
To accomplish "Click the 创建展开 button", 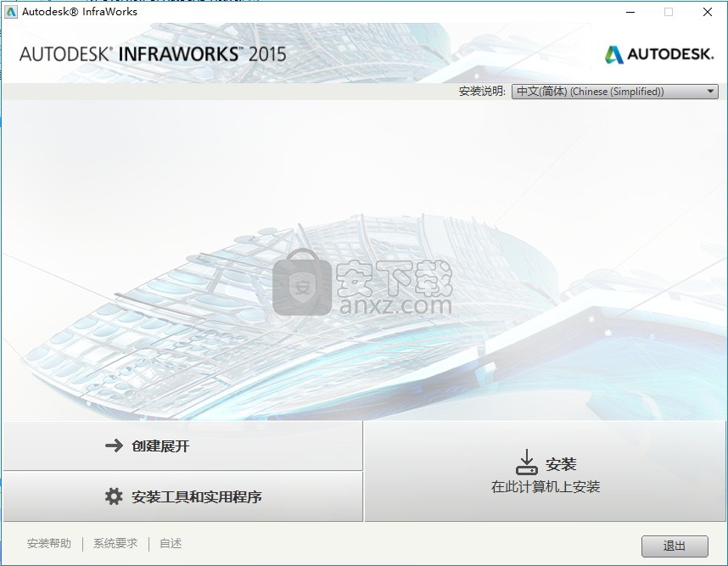I will point(183,446).
